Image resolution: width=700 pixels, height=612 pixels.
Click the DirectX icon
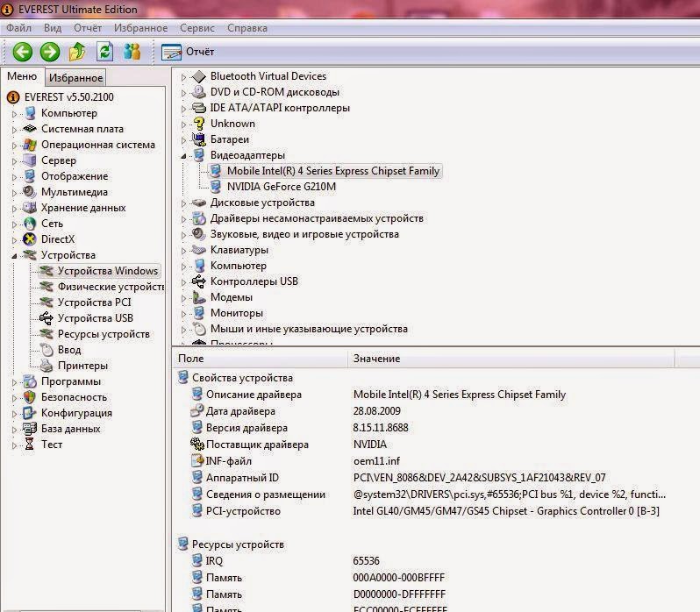[30, 239]
